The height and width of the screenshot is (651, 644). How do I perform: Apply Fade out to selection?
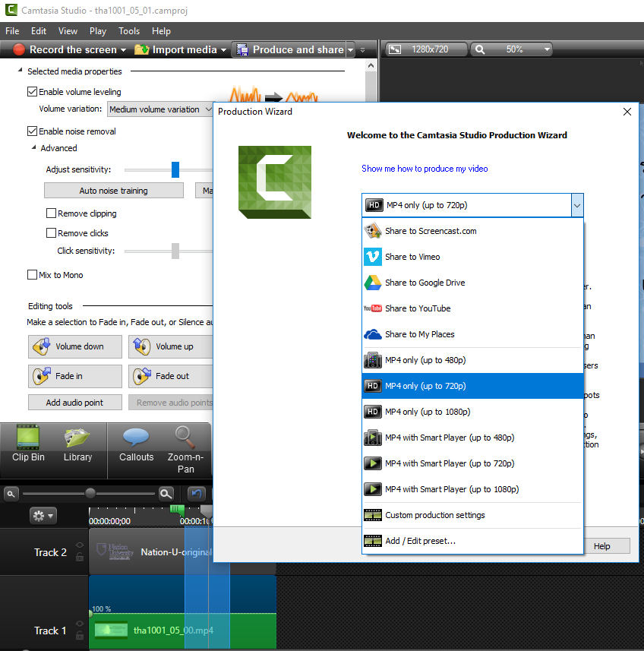coord(171,376)
